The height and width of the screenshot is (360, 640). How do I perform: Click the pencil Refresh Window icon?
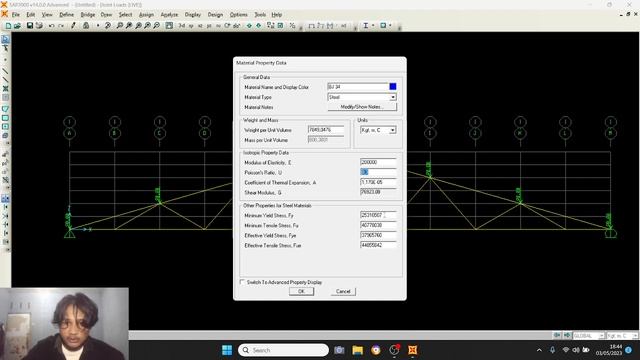[73, 26]
